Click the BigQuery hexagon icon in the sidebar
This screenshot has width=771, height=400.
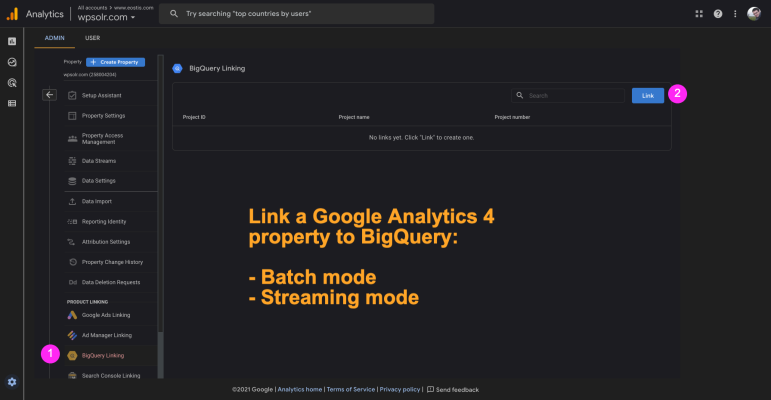point(72,356)
